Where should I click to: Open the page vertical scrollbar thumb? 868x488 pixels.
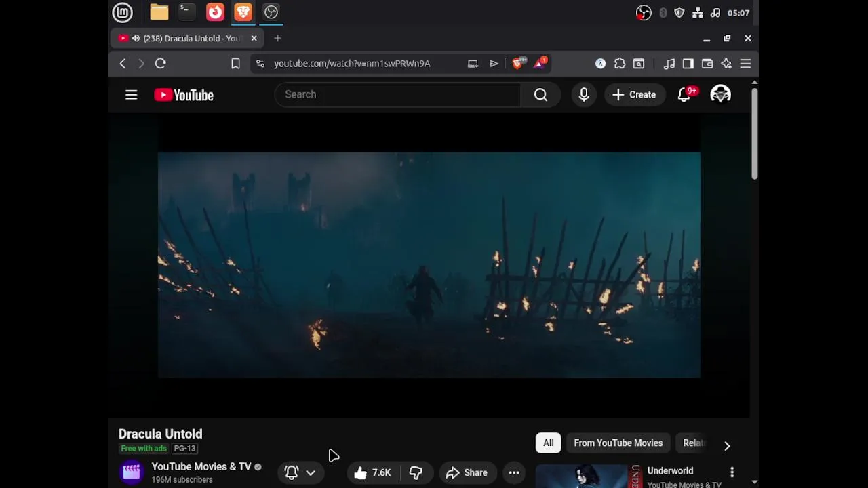click(754, 134)
